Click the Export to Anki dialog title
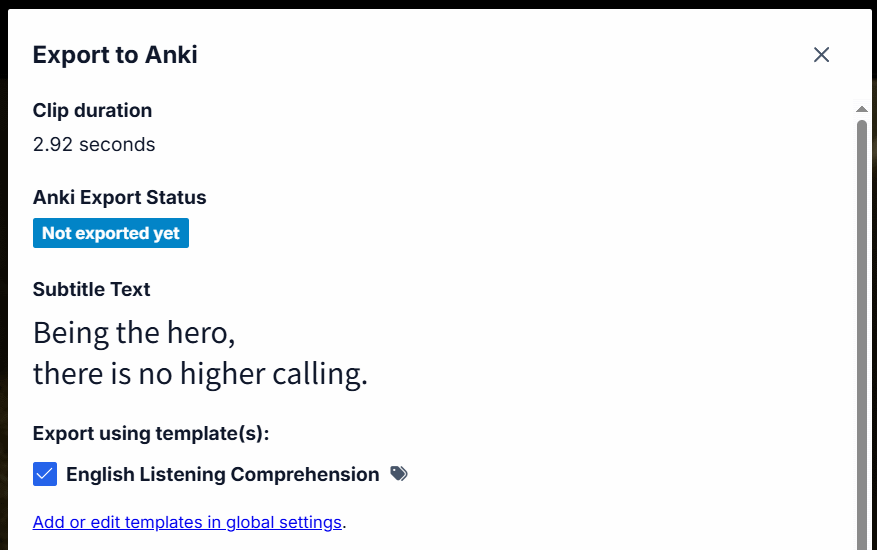This screenshot has height=550, width=877. (115, 55)
